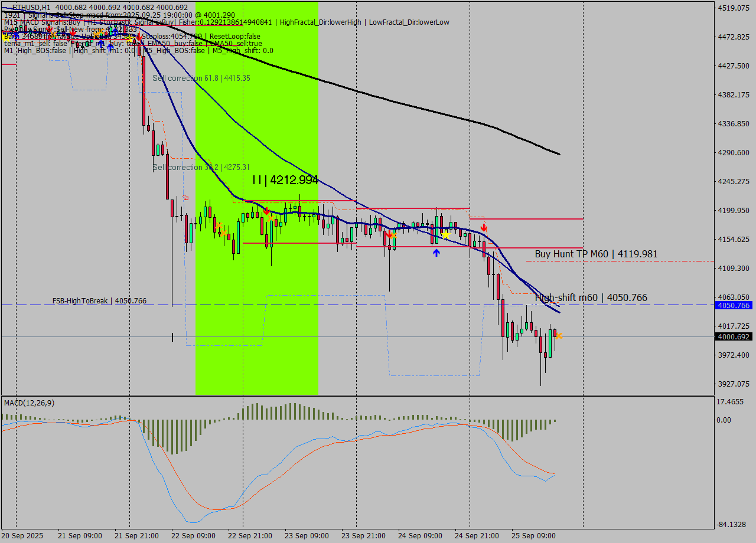The height and width of the screenshot is (543, 756).
Task: Select the Sell correction 38.2 label
Action: pyautogui.click(x=201, y=168)
